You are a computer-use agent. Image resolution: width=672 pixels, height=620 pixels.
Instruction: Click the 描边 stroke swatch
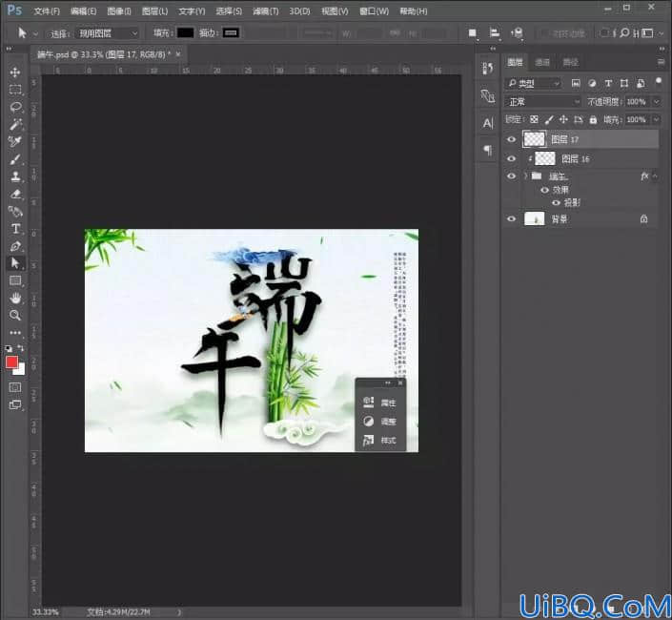tap(231, 33)
